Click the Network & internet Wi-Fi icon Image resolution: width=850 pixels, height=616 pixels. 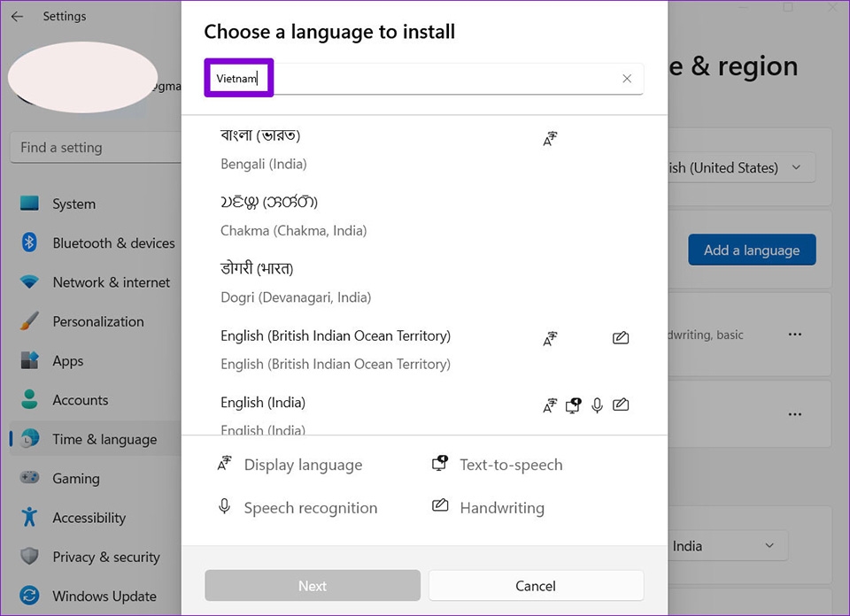click(x=30, y=282)
